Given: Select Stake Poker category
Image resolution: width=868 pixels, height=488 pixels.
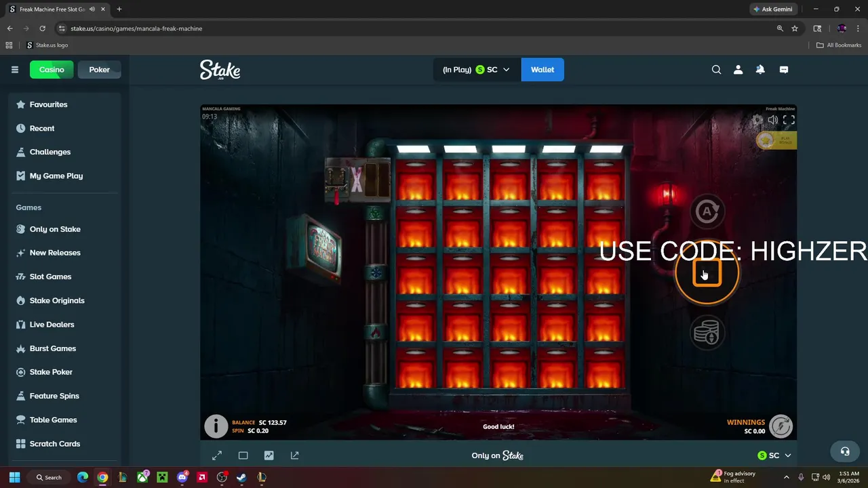Looking at the screenshot, I should 64,372.
